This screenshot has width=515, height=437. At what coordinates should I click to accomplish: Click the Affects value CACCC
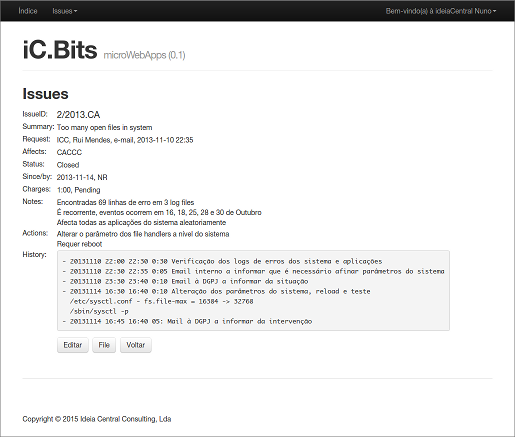69,152
